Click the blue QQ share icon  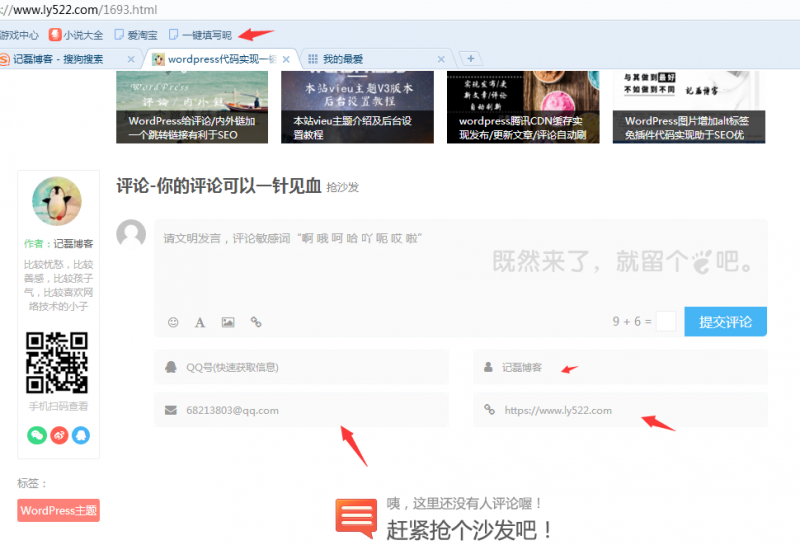[x=81, y=435]
